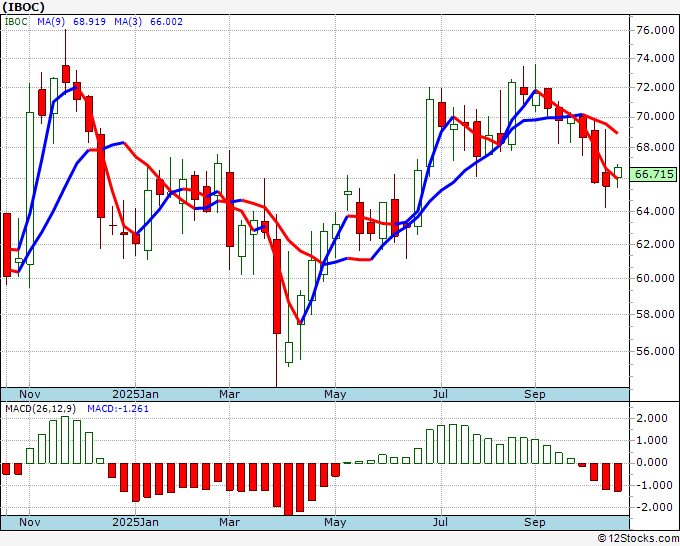
Task: Click the 76.000 price axis label
Action: point(654,30)
